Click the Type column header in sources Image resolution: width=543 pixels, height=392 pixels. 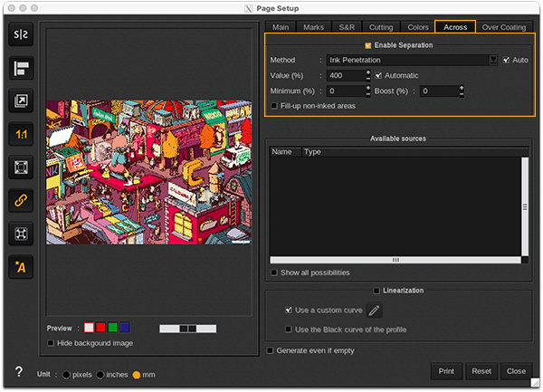(x=414, y=152)
